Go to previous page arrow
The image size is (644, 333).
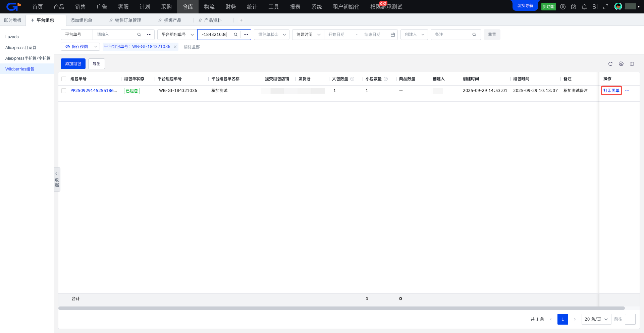(x=551, y=319)
